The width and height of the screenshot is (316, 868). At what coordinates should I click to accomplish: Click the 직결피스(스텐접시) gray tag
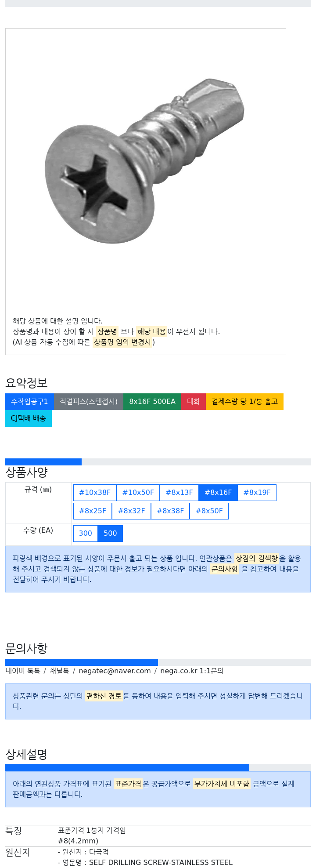point(89,402)
